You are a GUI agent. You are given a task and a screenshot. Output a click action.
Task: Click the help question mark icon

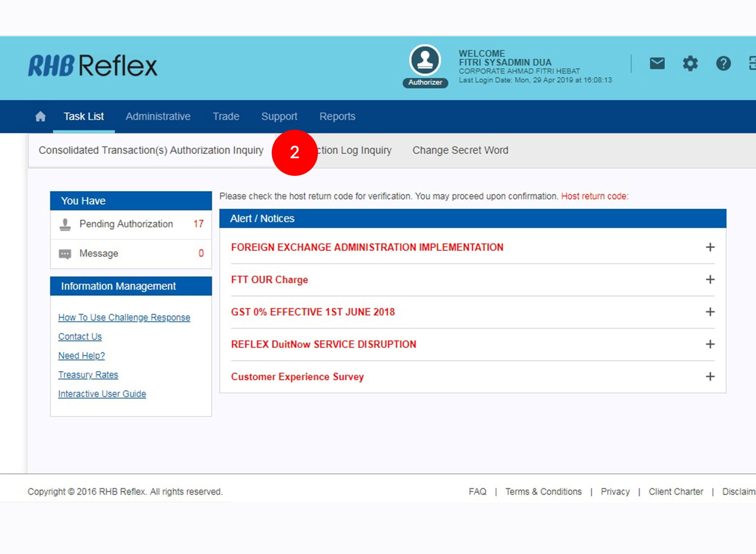(x=723, y=63)
